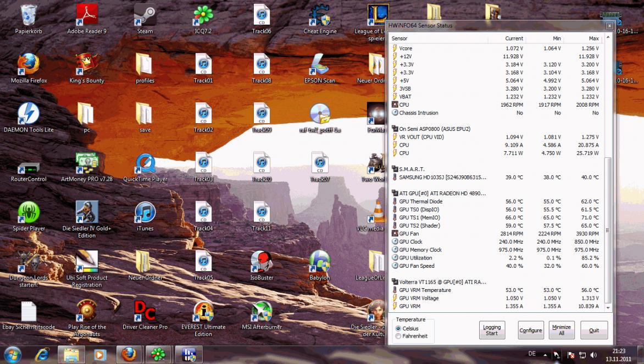Click the Min column header
644x364 pixels.
(545, 38)
